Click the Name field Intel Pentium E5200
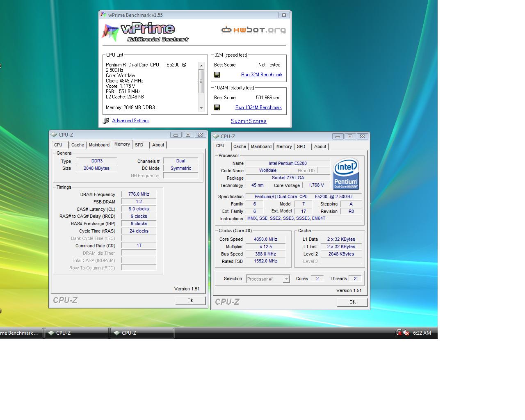This screenshot has width=525, height=420. pyautogui.click(x=288, y=163)
